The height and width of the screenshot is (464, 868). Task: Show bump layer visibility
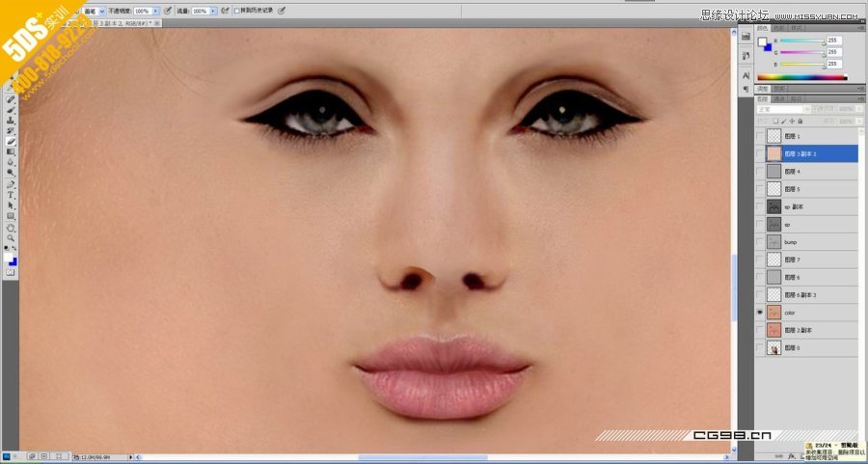tap(760, 242)
